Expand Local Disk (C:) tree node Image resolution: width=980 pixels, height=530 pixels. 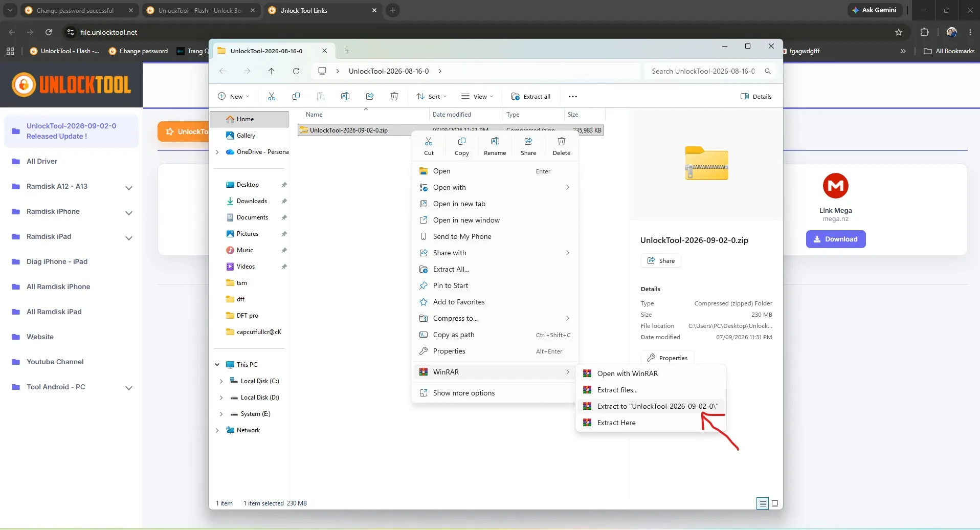click(x=221, y=381)
